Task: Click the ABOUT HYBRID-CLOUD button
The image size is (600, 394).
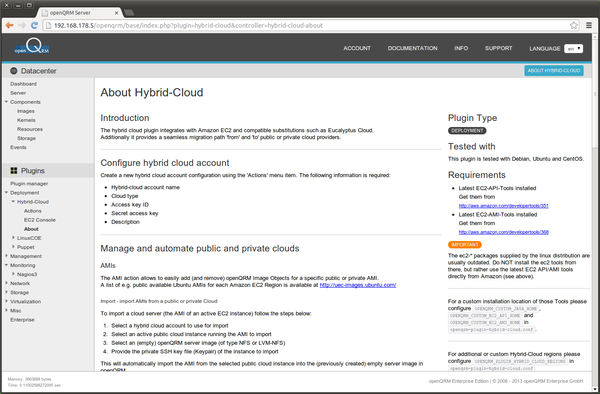Action: point(554,70)
